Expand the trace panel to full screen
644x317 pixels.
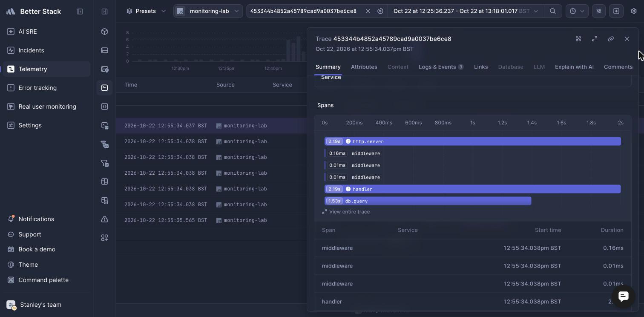(x=595, y=39)
